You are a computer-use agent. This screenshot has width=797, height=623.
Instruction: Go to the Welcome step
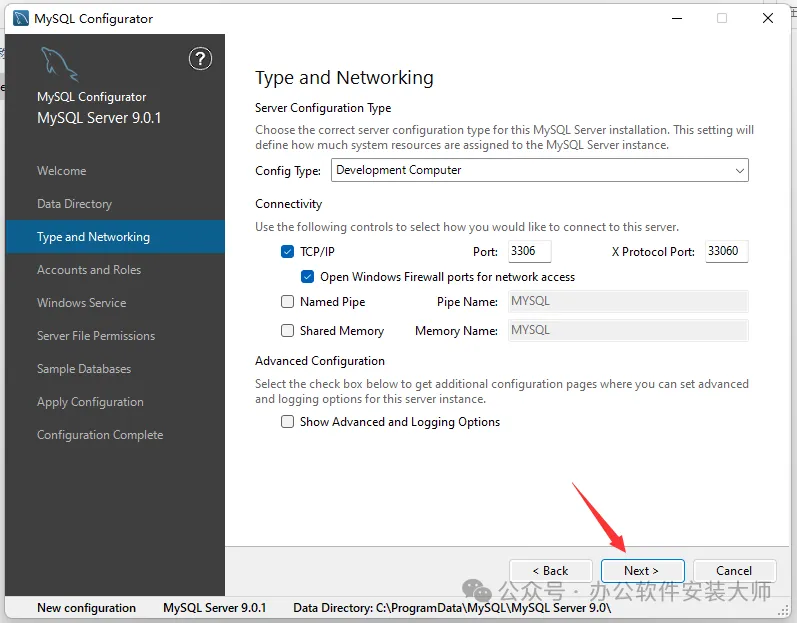pos(62,171)
